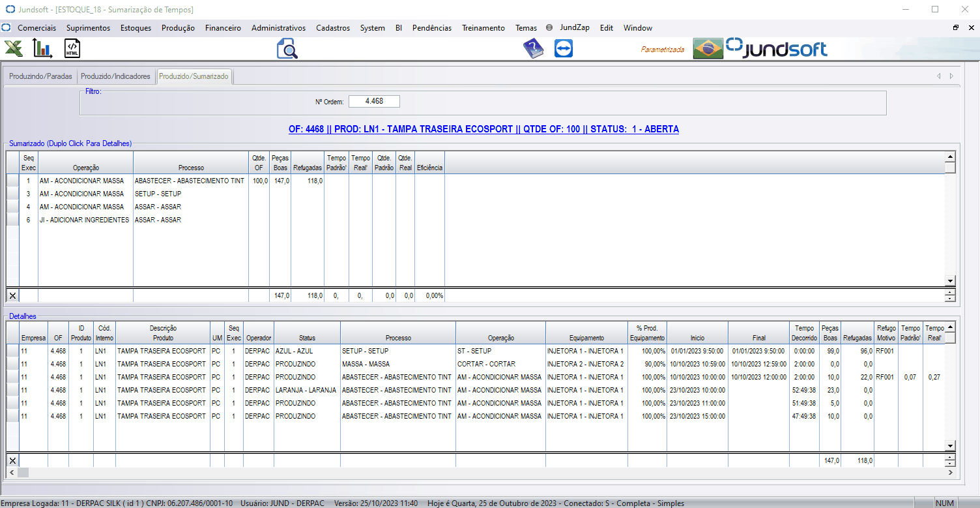The height and width of the screenshot is (508, 980).
Task: Click the Peças Boas header in Sumarizado
Action: pyautogui.click(x=281, y=162)
